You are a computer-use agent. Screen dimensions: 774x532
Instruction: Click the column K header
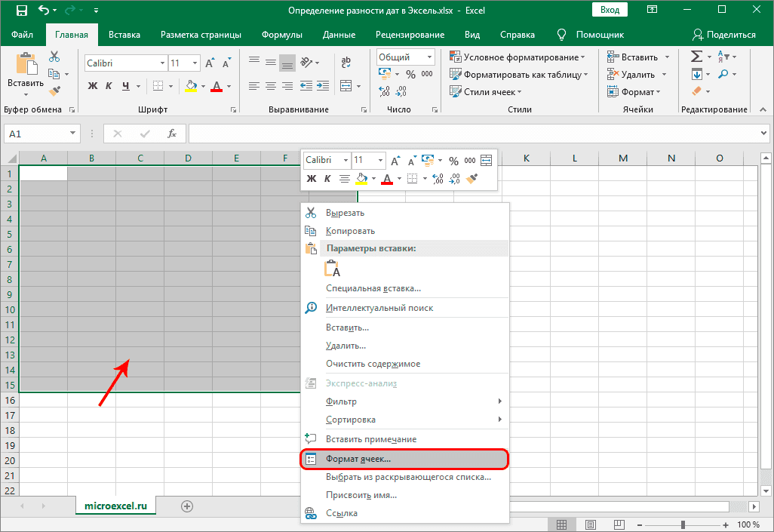526,158
